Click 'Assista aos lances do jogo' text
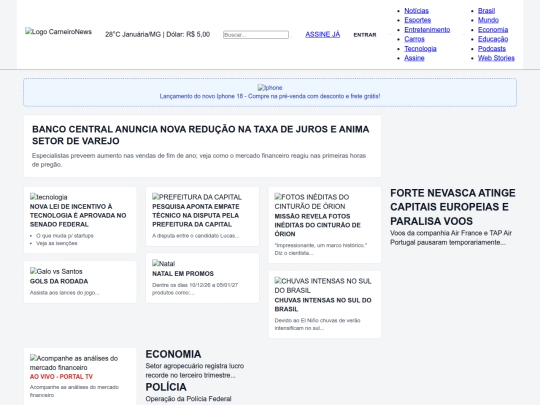The image size is (540, 405). 64,293
